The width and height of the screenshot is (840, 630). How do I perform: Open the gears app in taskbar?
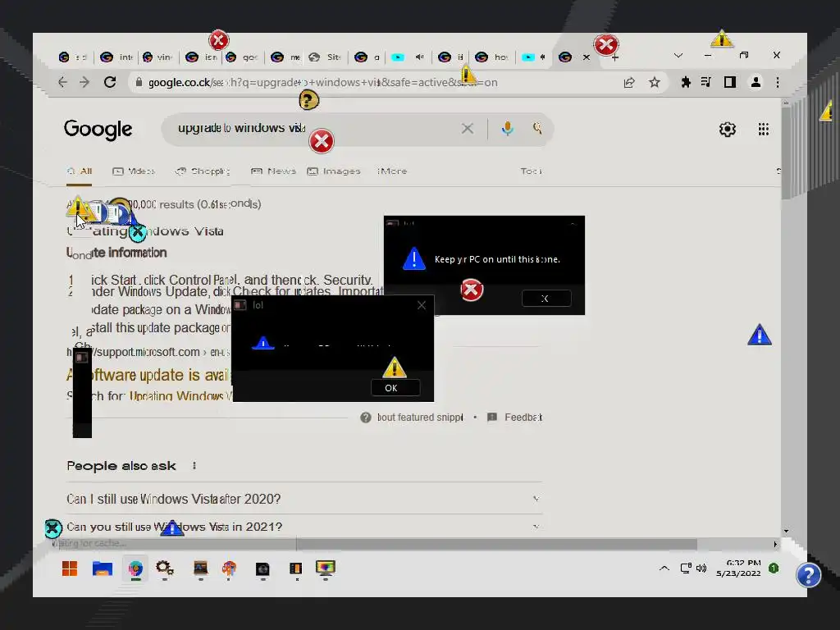coord(164,568)
